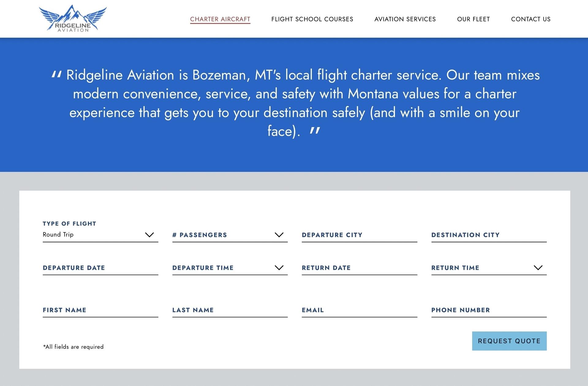This screenshot has height=386, width=588.
Task: Click the Last Name input
Action: click(230, 310)
